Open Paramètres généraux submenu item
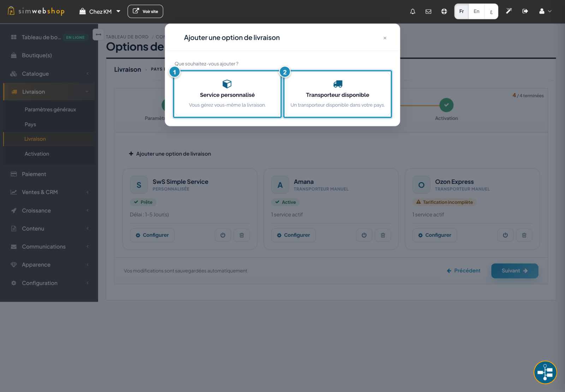565x392 pixels. pyautogui.click(x=50, y=109)
